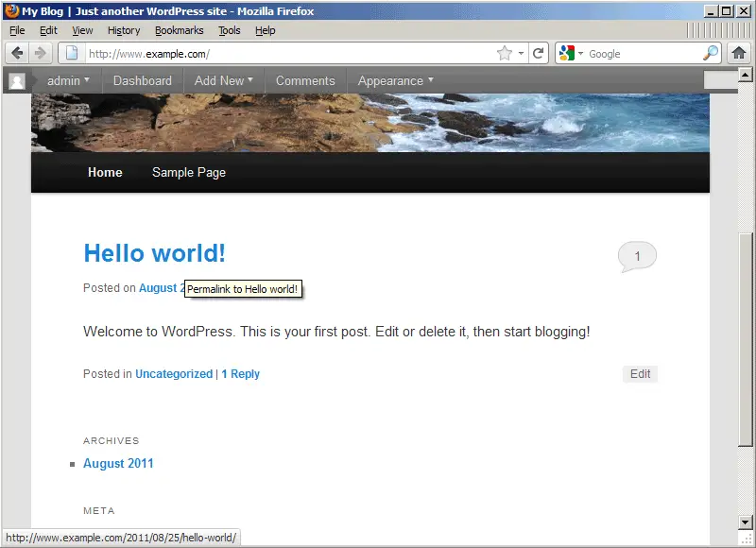
Task: Close the Firefox window
Action: click(744, 10)
